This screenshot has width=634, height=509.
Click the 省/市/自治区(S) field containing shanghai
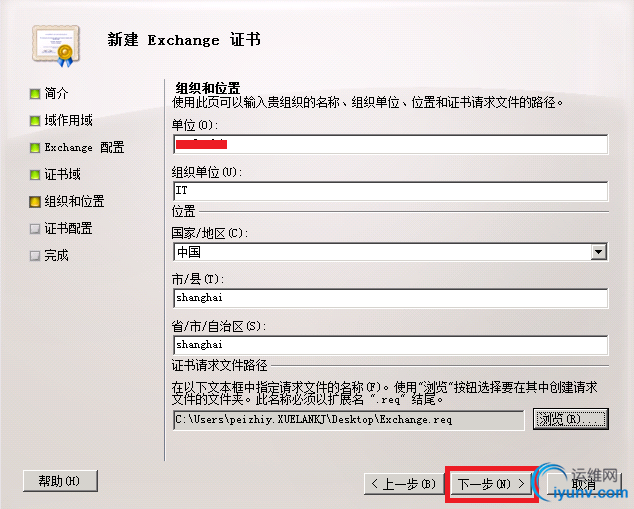coord(390,345)
